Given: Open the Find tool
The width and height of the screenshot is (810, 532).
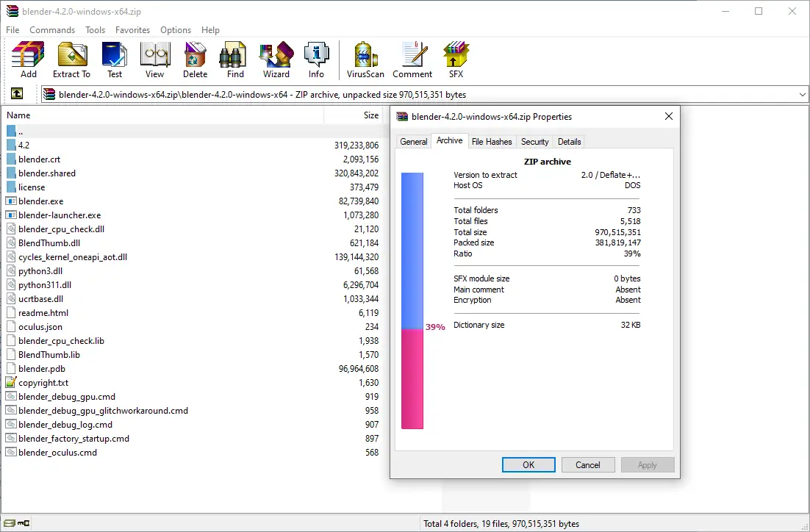Looking at the screenshot, I should (235, 60).
